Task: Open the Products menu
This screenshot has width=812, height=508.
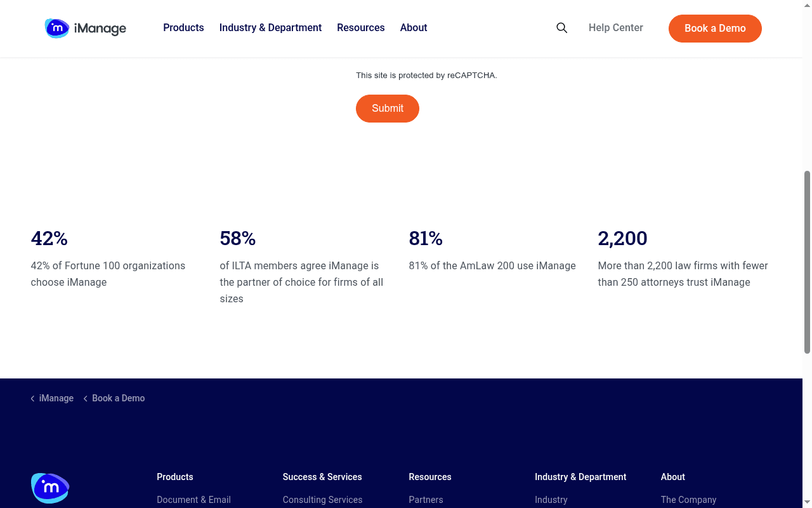Action: (x=183, y=28)
